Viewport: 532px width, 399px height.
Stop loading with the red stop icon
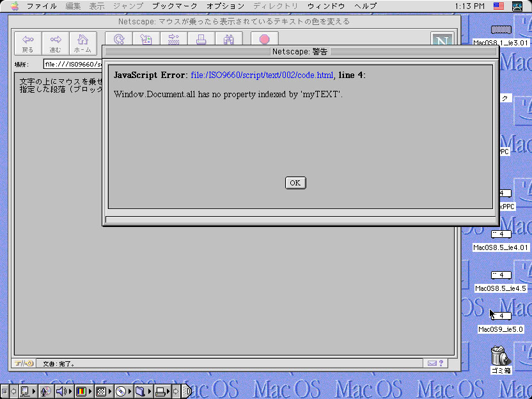[x=265, y=39]
